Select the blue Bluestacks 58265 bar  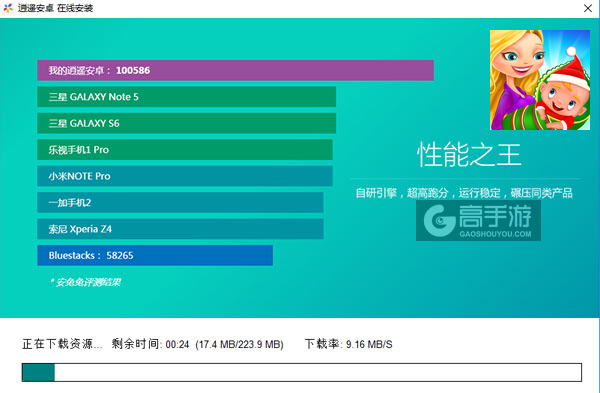tap(155, 255)
